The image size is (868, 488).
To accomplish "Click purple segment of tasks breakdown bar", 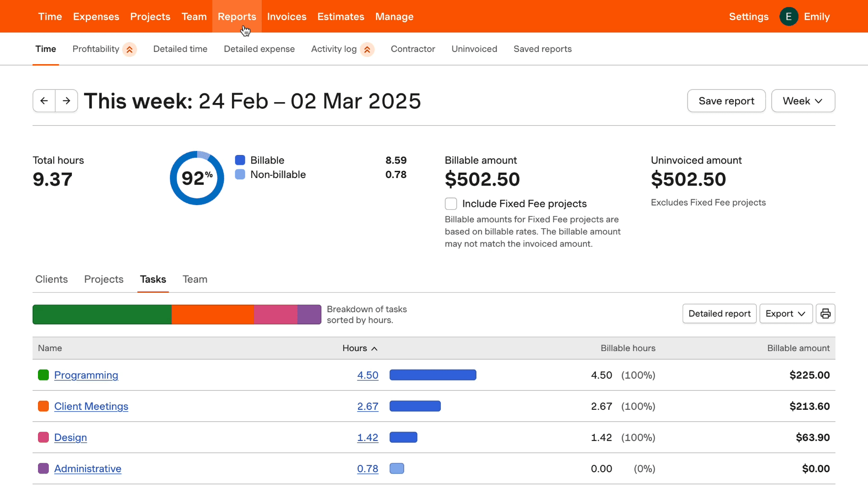I will click(309, 314).
